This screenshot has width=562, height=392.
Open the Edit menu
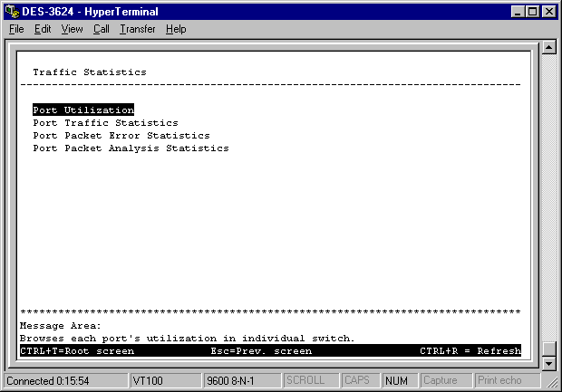pyautogui.click(x=43, y=29)
